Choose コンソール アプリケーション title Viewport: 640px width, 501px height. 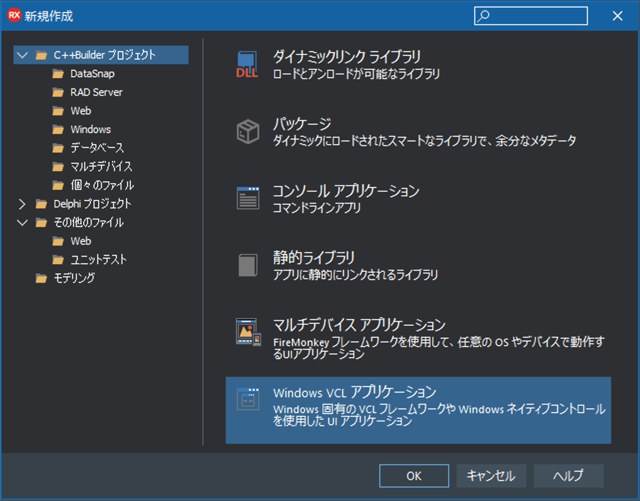pyautogui.click(x=346, y=191)
